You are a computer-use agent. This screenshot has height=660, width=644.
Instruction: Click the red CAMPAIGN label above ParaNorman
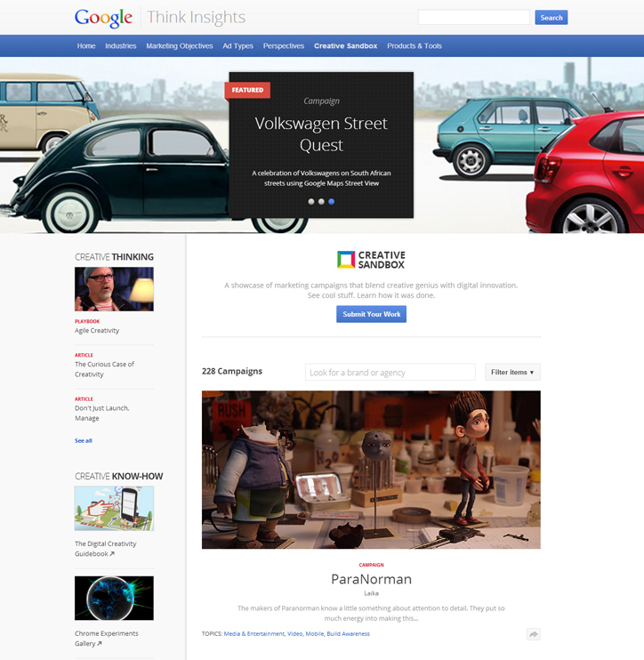tap(371, 565)
